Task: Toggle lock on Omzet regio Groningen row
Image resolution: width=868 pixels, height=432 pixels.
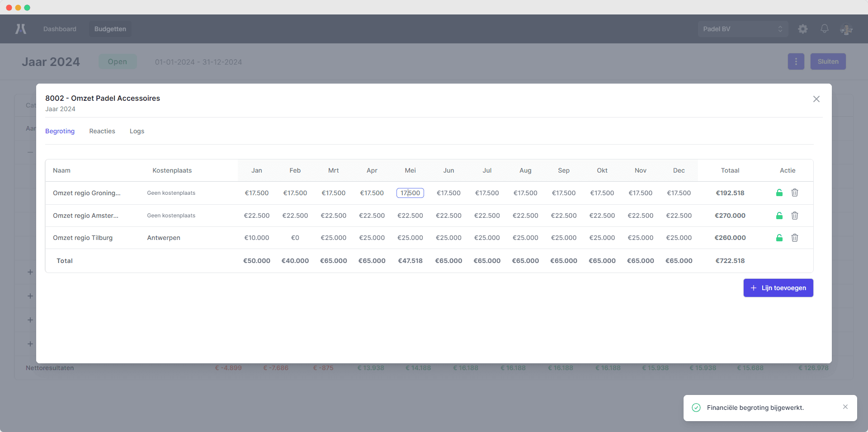Action: click(x=779, y=193)
